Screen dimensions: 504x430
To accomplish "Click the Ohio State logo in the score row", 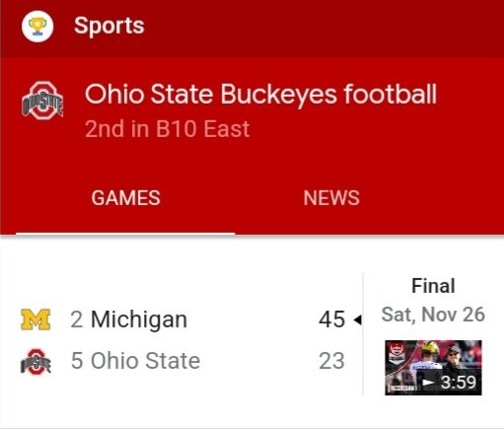I will tap(36, 362).
